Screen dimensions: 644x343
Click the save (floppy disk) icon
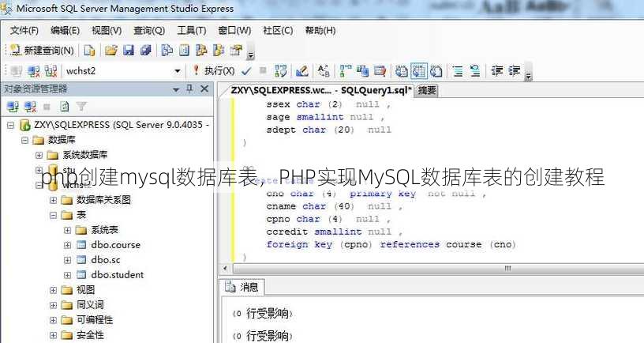tap(129, 51)
